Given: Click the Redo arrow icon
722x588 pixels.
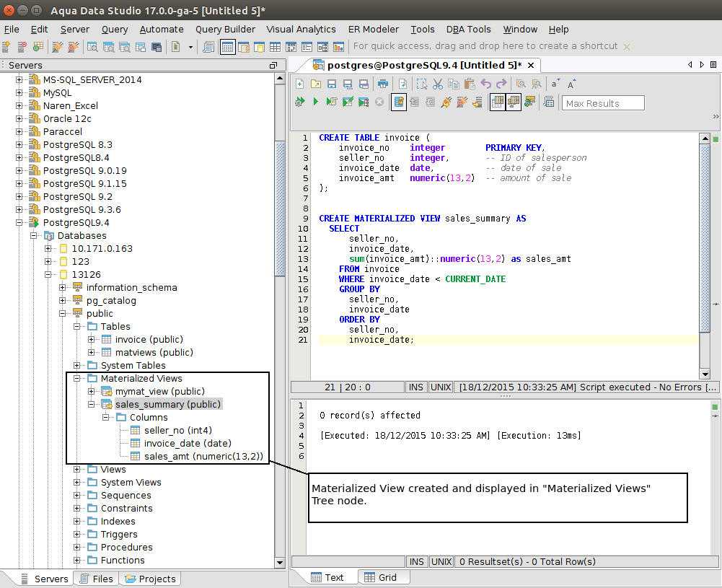Looking at the screenshot, I should 501,84.
